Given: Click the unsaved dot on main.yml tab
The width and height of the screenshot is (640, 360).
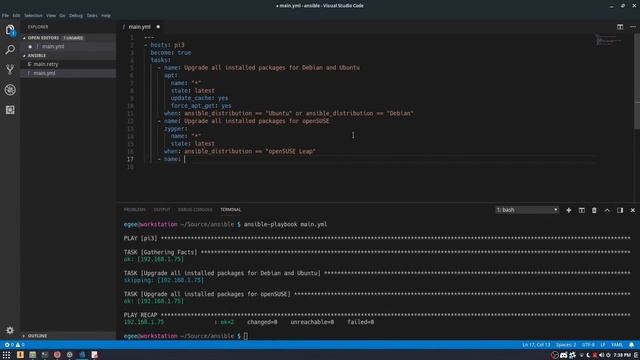Looking at the screenshot, I should coord(158,27).
